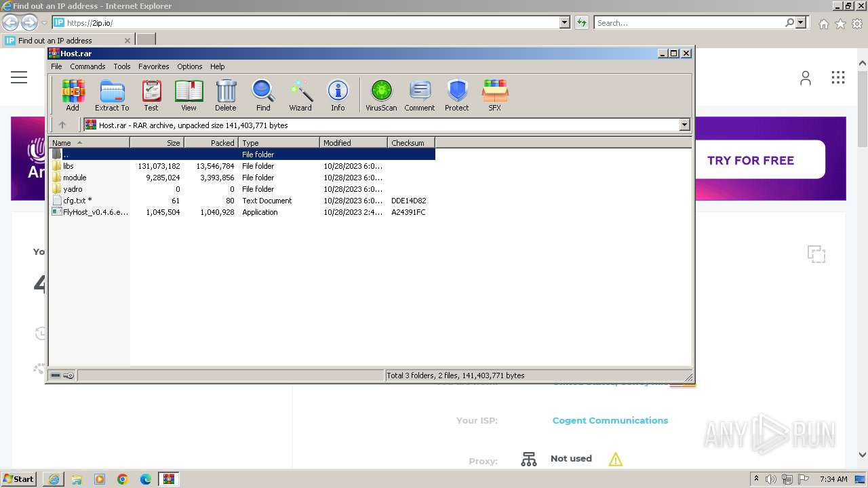Click the webpage user account icon
This screenshot has width=868, height=488.
point(805,78)
